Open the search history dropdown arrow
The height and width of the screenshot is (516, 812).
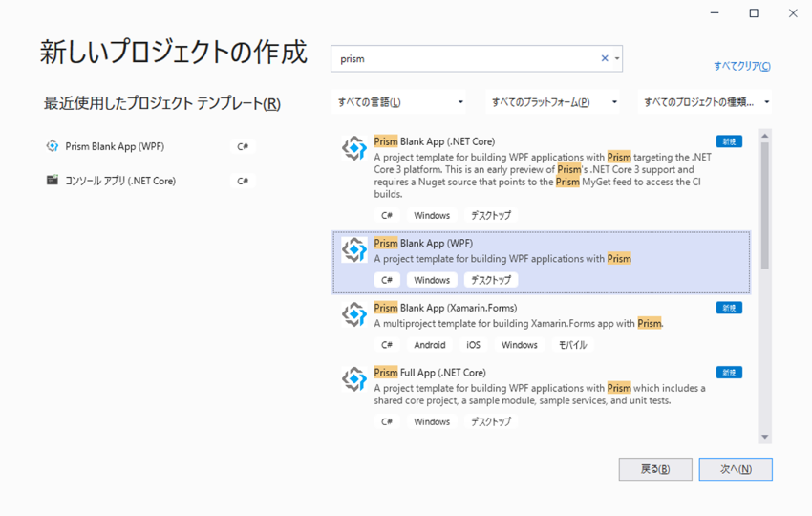616,58
